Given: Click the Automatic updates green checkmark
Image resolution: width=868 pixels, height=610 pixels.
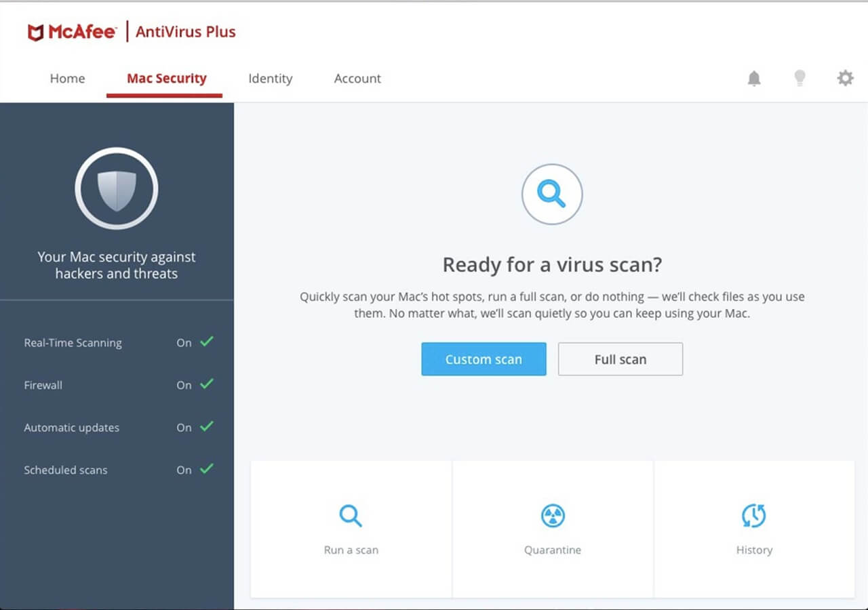Looking at the screenshot, I should click(207, 426).
